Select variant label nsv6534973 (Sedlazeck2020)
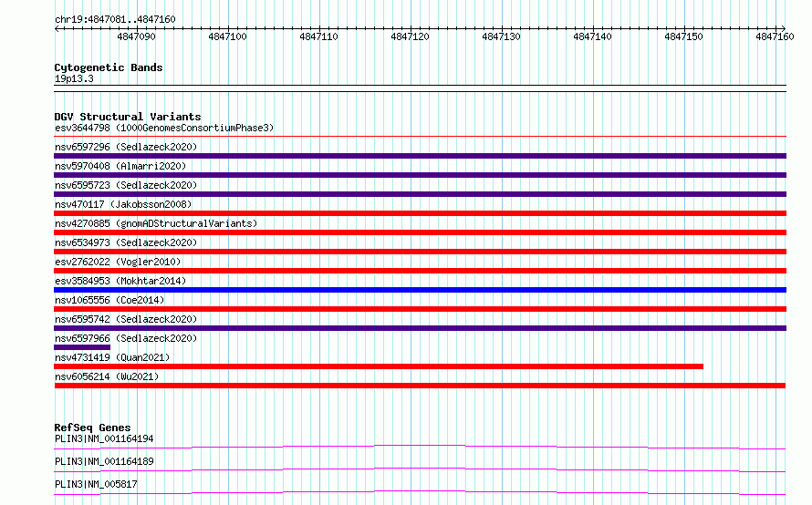 pyautogui.click(x=126, y=242)
